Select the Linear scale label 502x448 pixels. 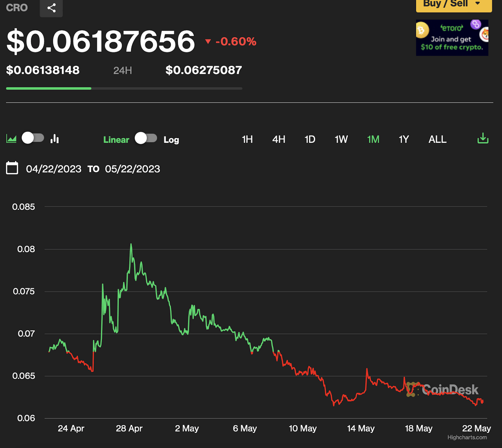click(116, 140)
